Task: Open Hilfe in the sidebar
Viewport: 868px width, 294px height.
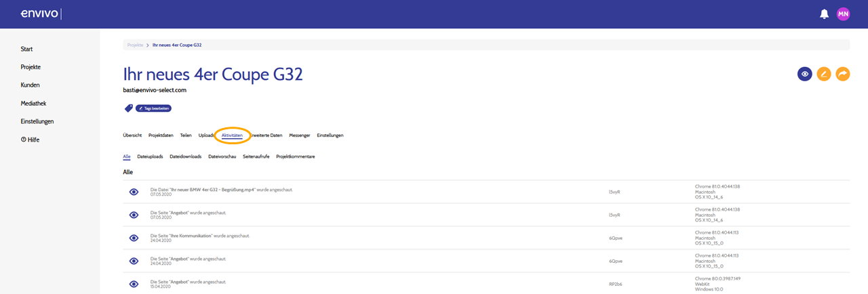Action: (30, 139)
